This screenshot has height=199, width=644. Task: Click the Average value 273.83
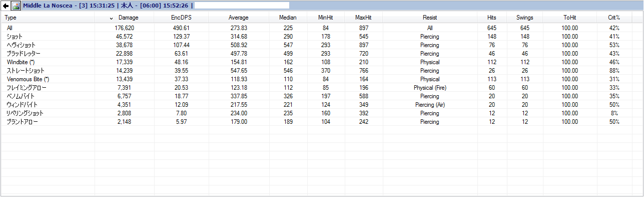click(x=238, y=28)
